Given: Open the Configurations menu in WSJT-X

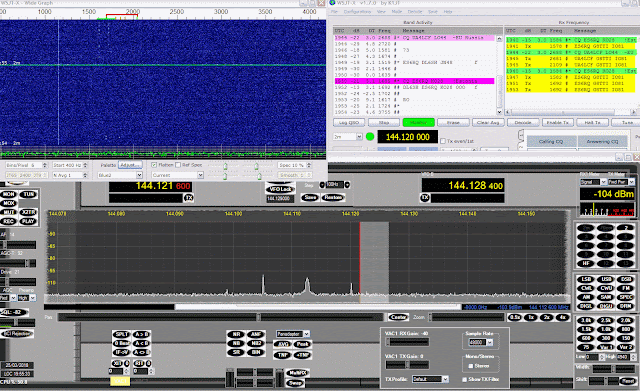Looking at the screenshot, I should [358, 12].
